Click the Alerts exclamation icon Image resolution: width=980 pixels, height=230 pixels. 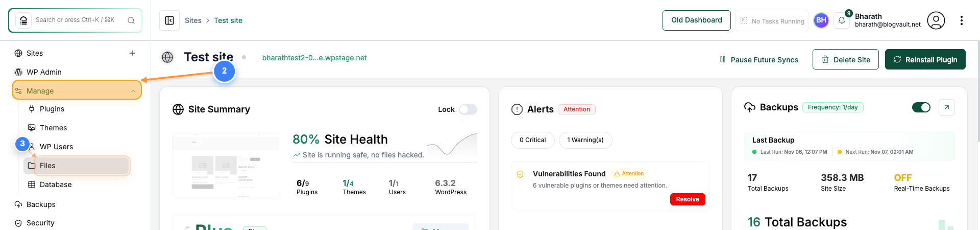tap(517, 109)
